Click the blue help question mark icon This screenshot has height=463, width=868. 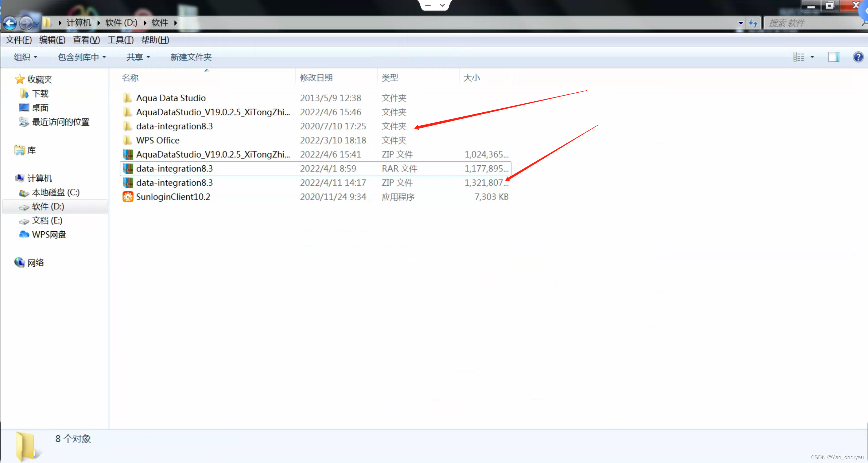[858, 57]
